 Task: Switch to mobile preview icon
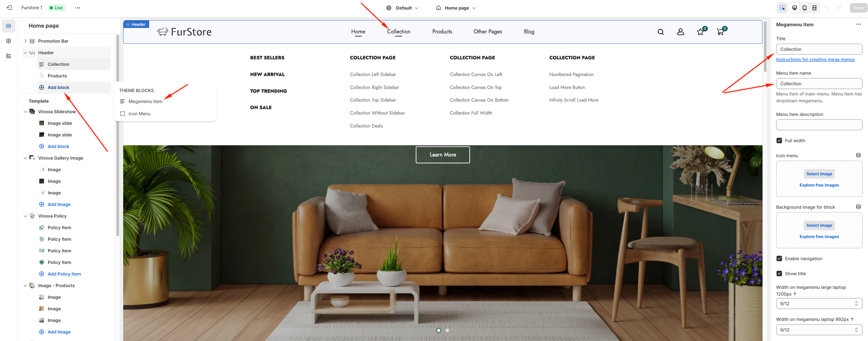click(x=804, y=8)
